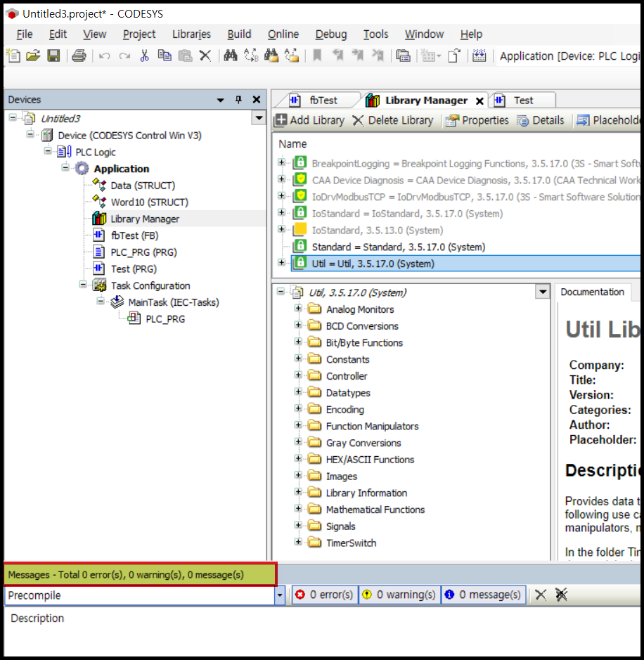The width and height of the screenshot is (644, 660).
Task: Click the Print toolbar icon
Action: click(79, 56)
